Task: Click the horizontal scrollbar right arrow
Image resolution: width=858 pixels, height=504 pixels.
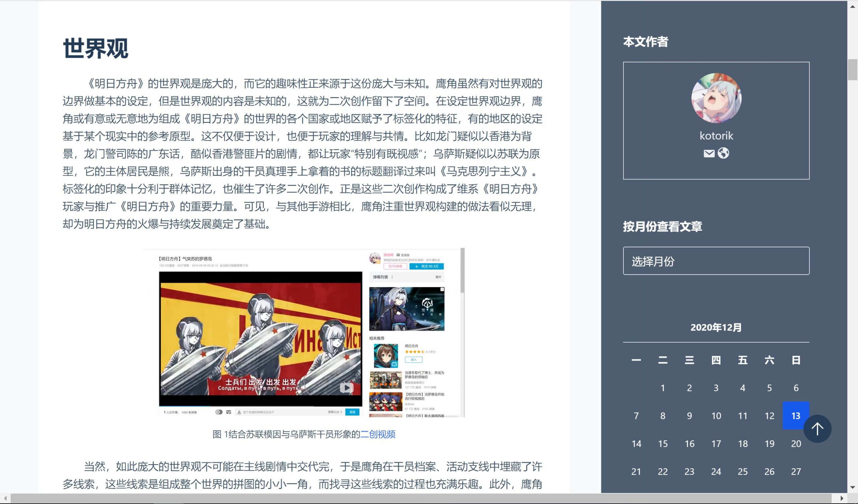Action: coord(842,498)
